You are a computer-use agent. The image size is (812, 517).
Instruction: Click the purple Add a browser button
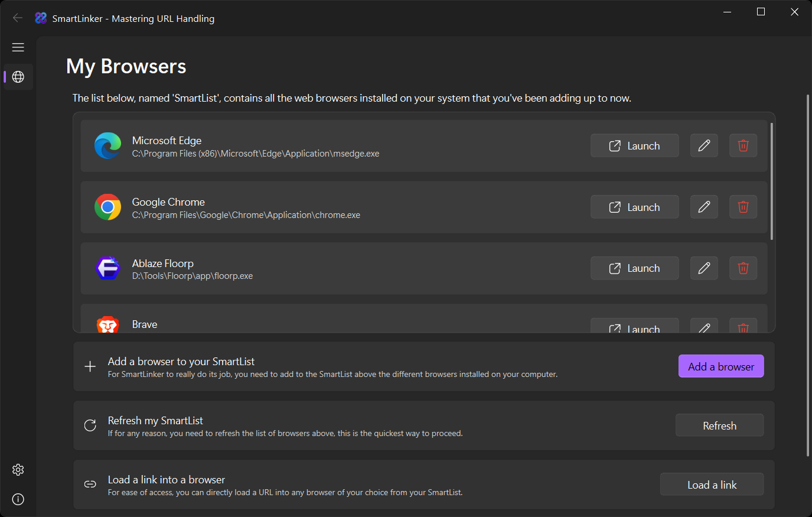721,366
